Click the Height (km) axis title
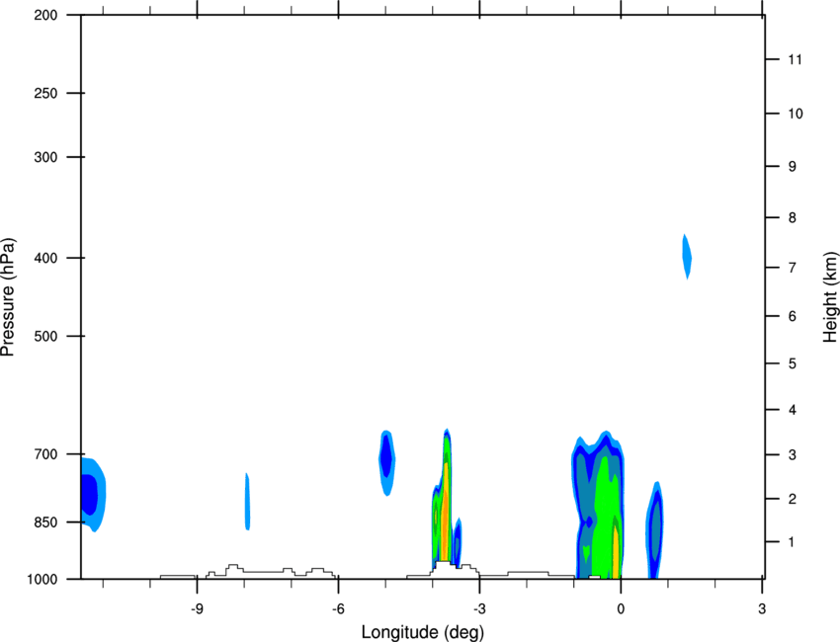840x642 pixels. [830, 296]
